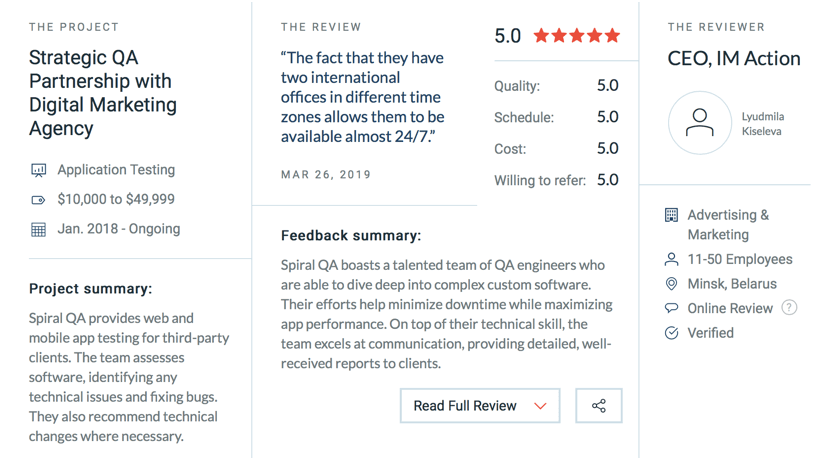Image resolution: width=837 pixels, height=458 pixels.
Task: Click the reviewer name Lyudmila Kiseleva
Action: [762, 123]
